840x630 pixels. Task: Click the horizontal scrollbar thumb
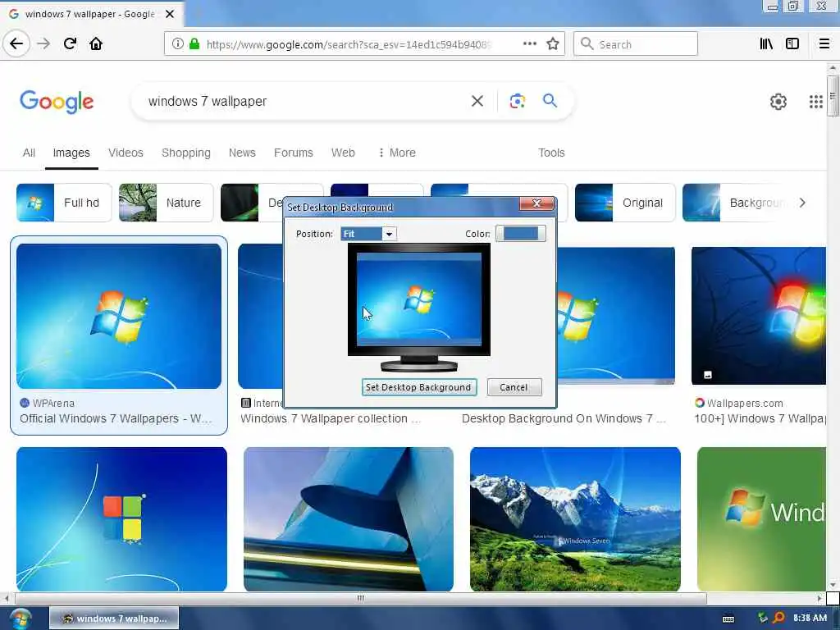[361, 598]
